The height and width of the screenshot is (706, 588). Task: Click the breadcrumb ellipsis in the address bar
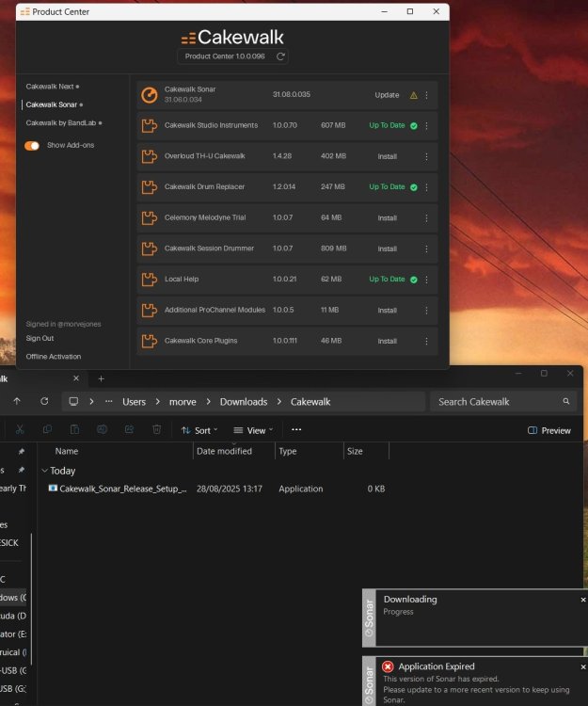point(108,401)
